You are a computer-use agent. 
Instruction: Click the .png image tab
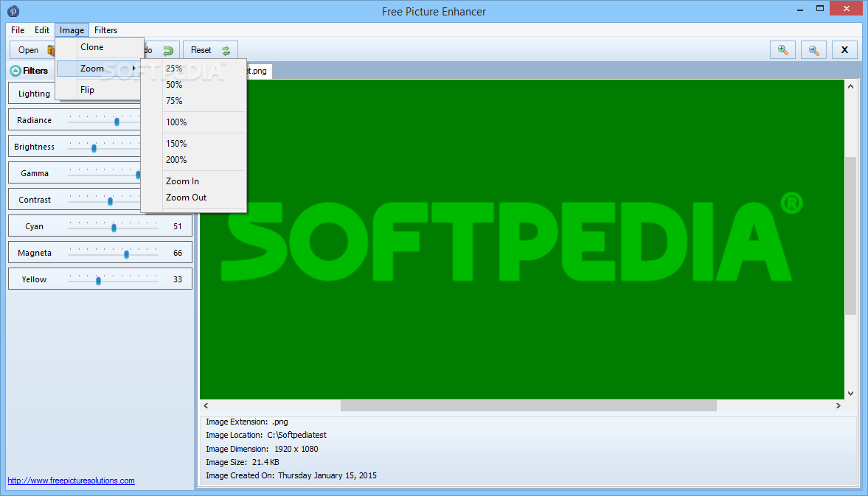pyautogui.click(x=259, y=71)
